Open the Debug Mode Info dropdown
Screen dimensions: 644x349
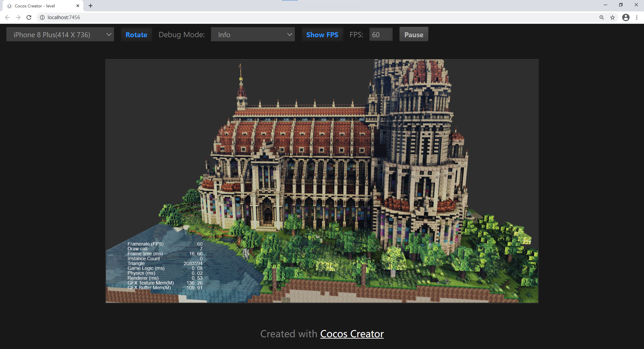pos(253,34)
